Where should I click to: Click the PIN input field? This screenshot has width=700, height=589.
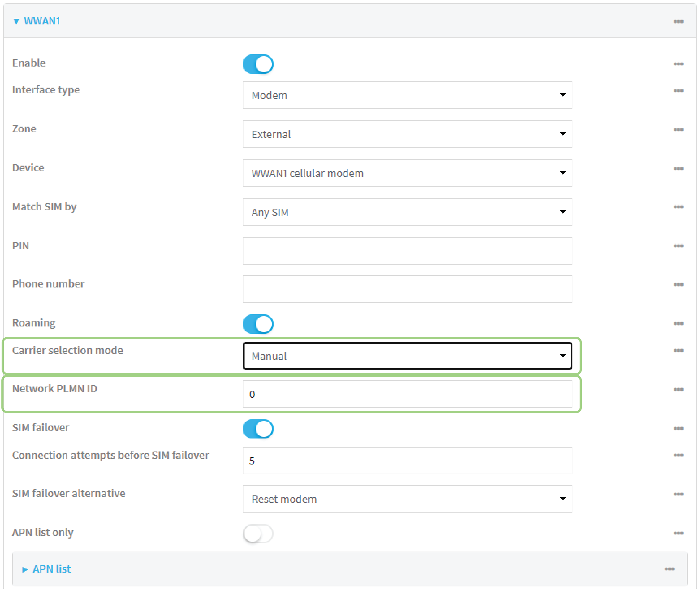coord(407,251)
